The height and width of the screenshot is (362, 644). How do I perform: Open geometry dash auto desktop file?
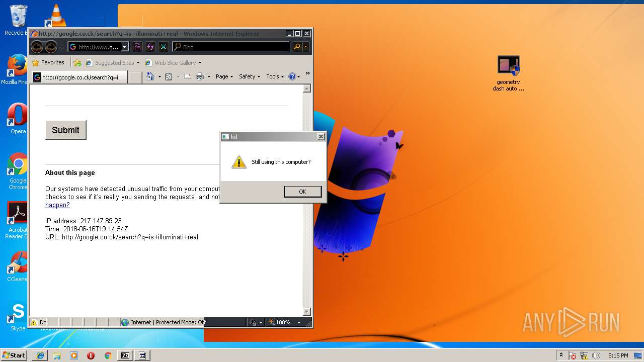(508, 73)
